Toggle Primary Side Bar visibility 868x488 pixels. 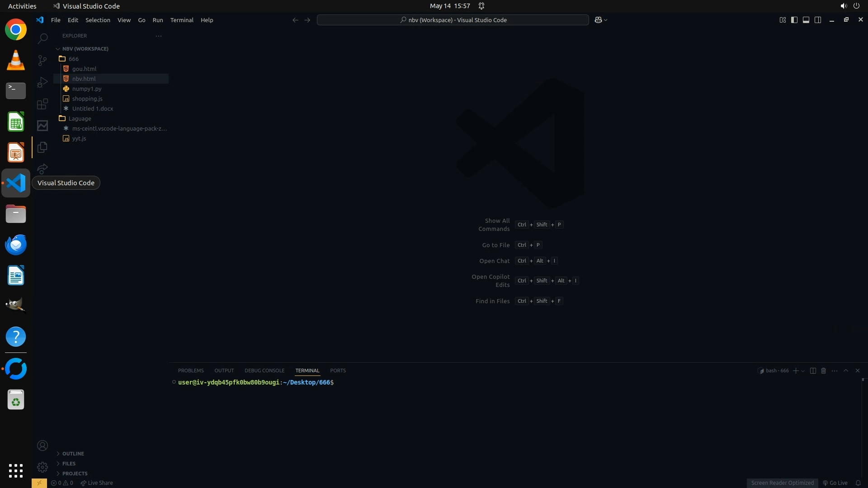click(x=794, y=20)
